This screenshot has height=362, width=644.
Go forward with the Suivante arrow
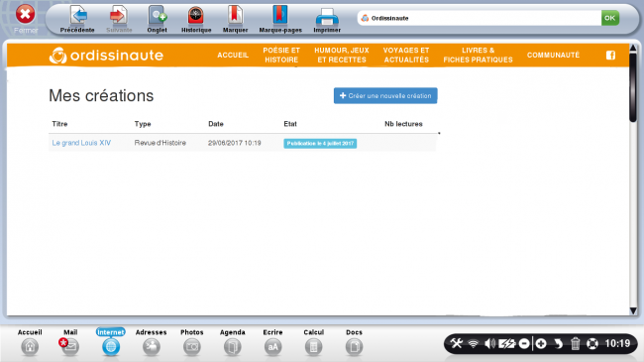(x=119, y=19)
